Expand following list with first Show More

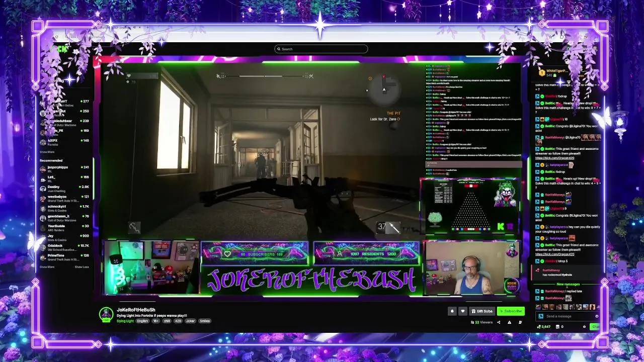47,152
